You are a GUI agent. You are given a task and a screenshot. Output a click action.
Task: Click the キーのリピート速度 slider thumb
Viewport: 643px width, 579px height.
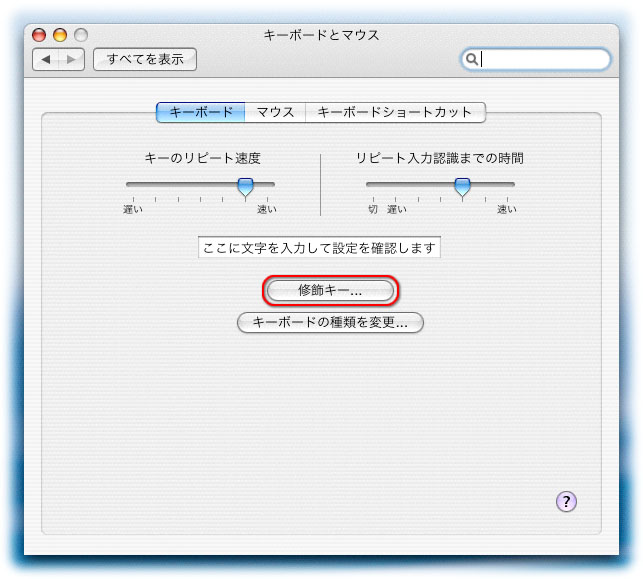coord(245,186)
